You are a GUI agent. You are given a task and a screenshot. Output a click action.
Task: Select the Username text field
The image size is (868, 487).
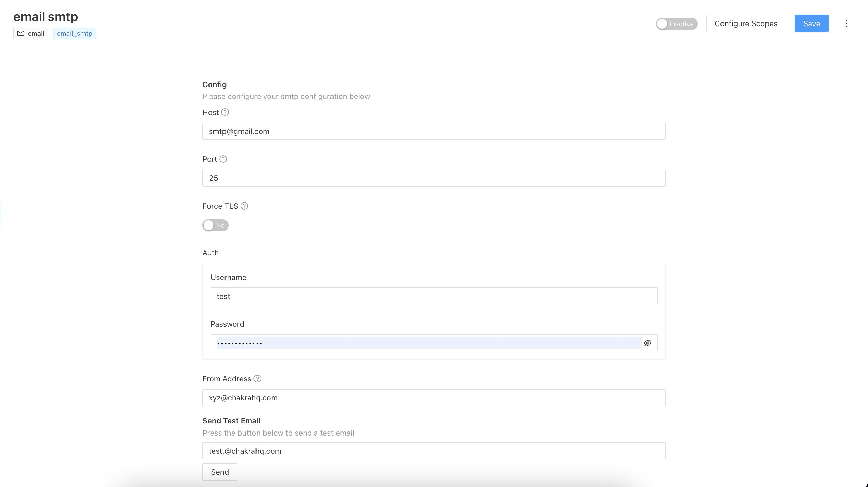tap(433, 296)
